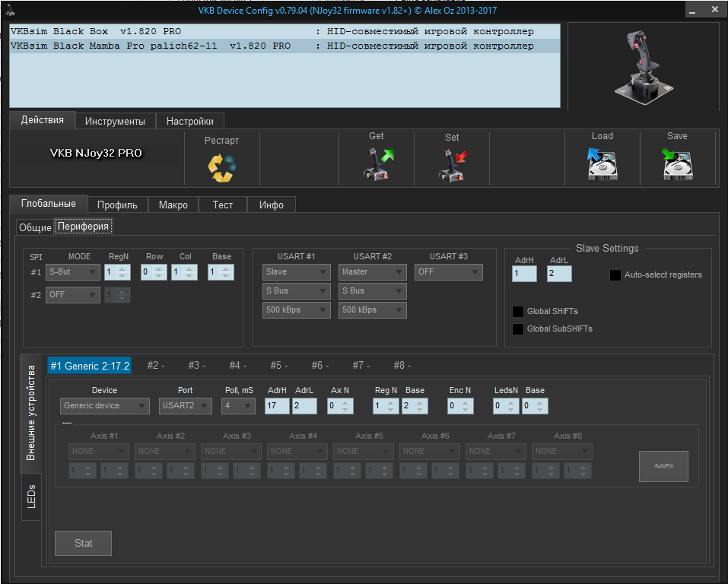Click Slave Settings AdrH field
This screenshot has height=584, width=728.
[x=524, y=274]
